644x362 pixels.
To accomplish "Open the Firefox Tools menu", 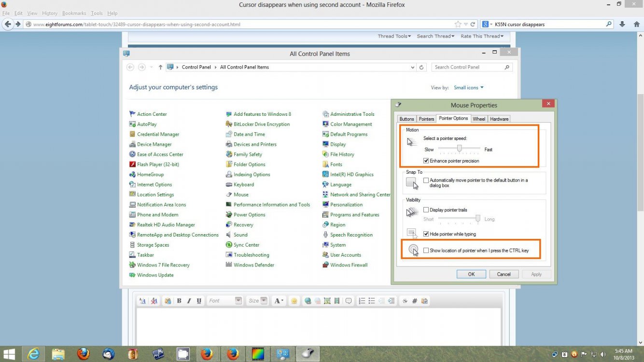I will point(97,13).
